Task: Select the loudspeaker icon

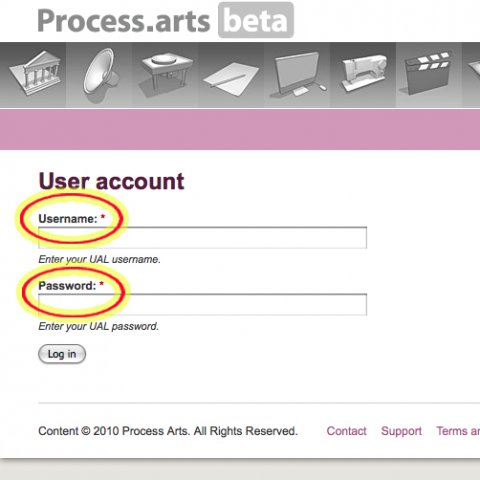Action: [101, 74]
